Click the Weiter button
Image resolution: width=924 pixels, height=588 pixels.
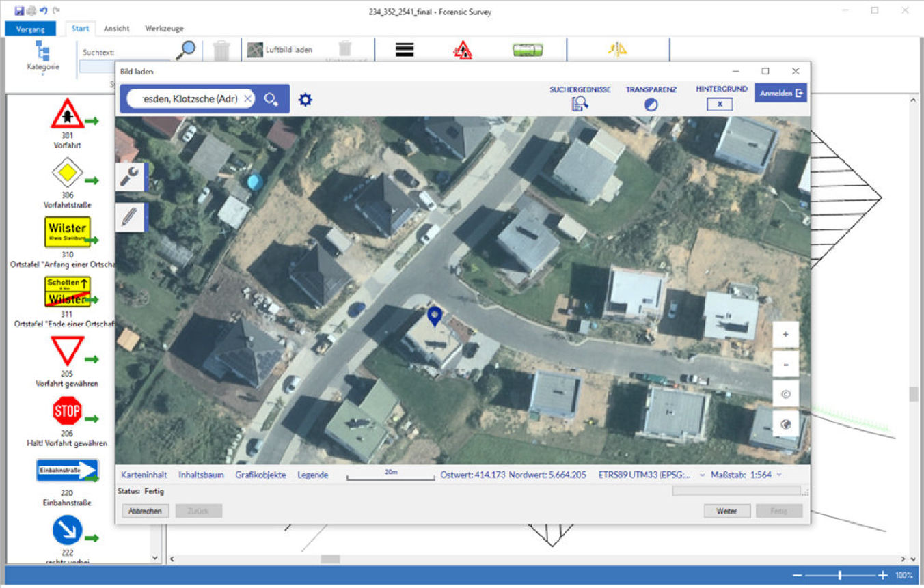click(726, 511)
